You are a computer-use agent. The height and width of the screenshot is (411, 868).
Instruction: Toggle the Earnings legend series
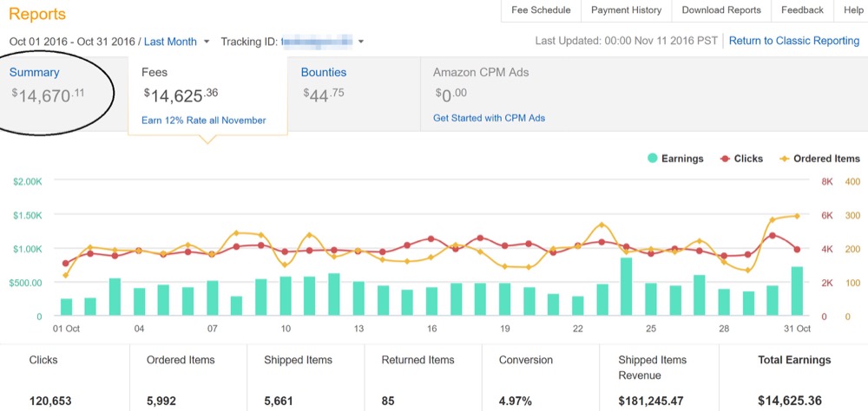[675, 159]
